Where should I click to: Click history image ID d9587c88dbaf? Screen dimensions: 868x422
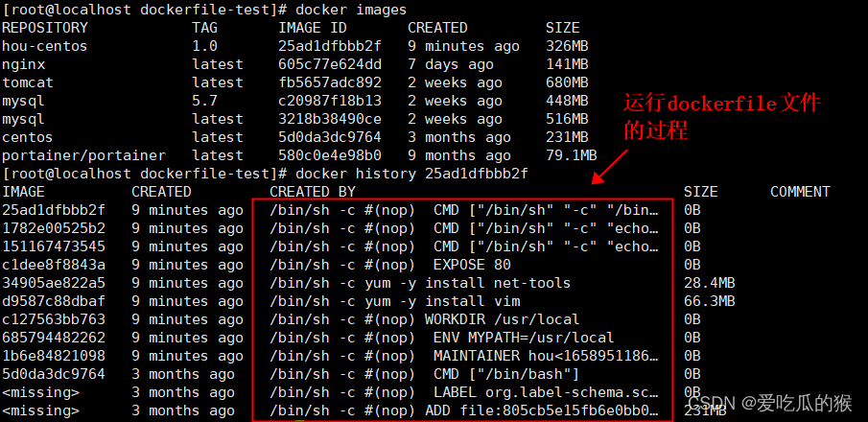click(x=53, y=302)
